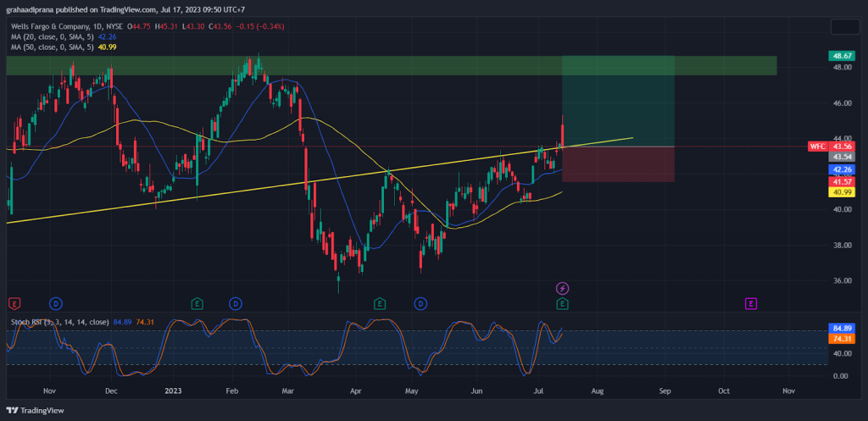
Task: Click the 2023 label on the time axis
Action: (x=173, y=391)
